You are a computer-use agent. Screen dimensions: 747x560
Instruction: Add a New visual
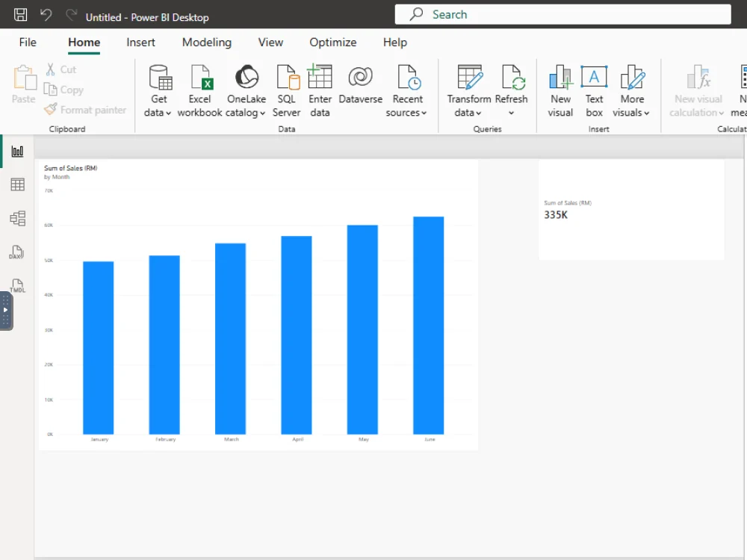(560, 91)
